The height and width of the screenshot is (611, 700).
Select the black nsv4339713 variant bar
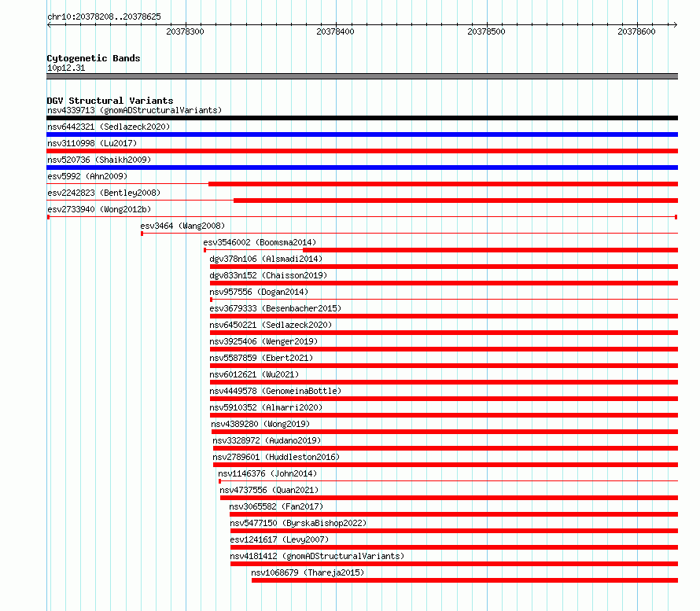pos(362,118)
